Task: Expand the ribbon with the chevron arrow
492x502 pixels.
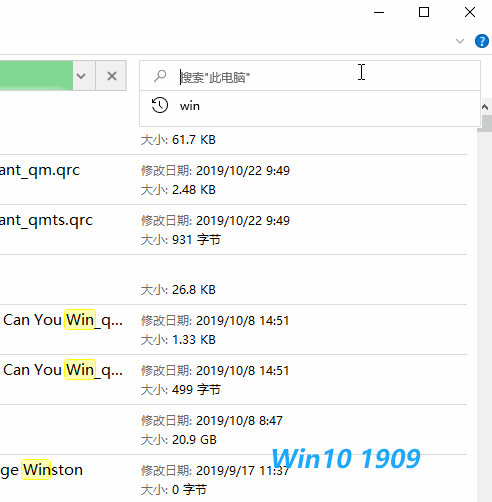Action: tap(460, 41)
